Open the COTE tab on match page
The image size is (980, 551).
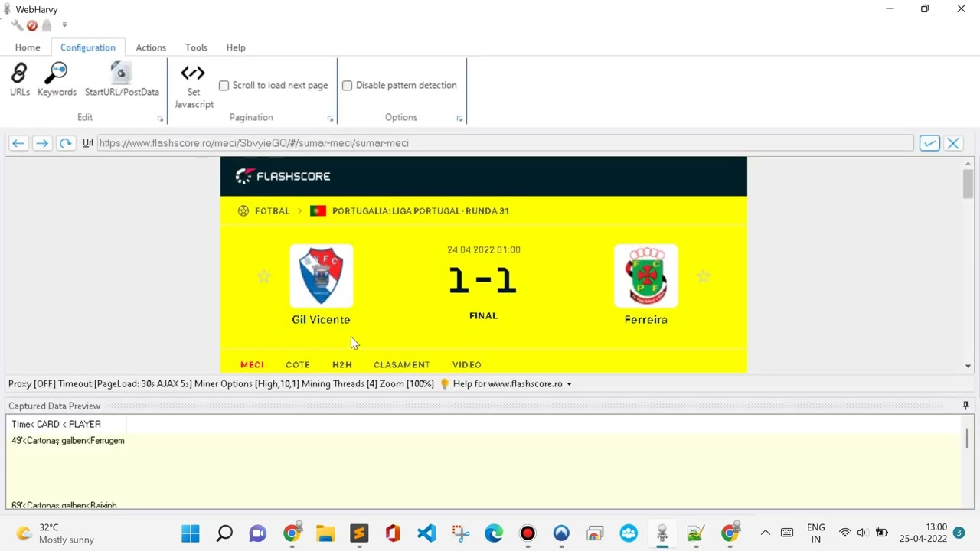(x=298, y=365)
